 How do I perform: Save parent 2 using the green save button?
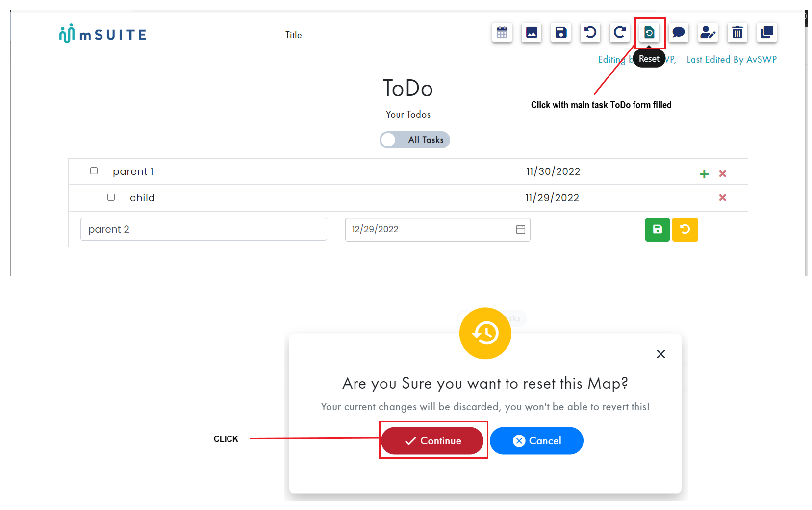coord(657,229)
